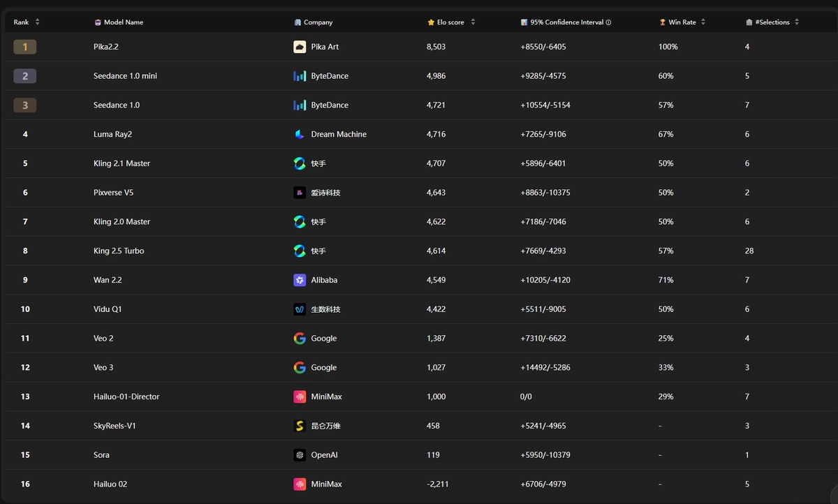Image resolution: width=838 pixels, height=504 pixels.
Task: Click the clipboard icon beside #Selections
Action: click(749, 22)
